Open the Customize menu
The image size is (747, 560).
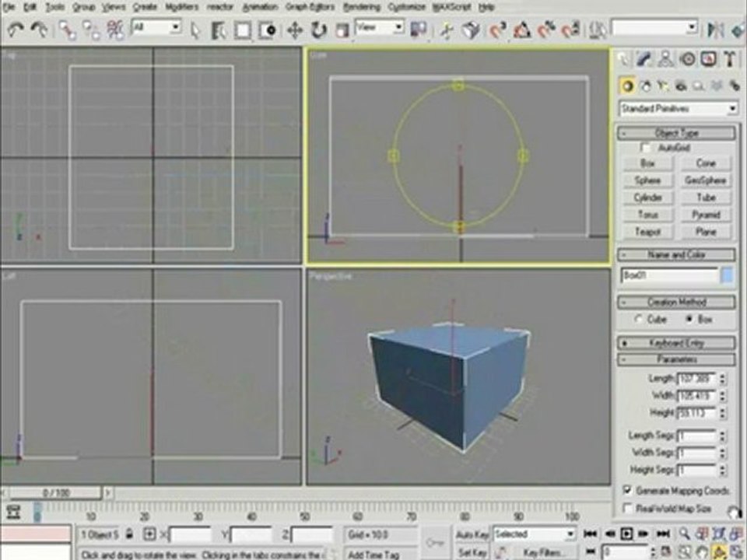tap(406, 7)
